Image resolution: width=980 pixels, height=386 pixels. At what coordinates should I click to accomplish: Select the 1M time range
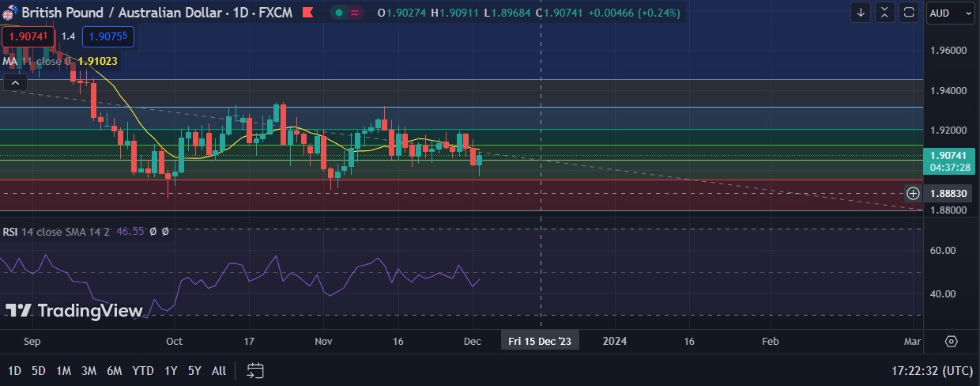[x=64, y=370]
